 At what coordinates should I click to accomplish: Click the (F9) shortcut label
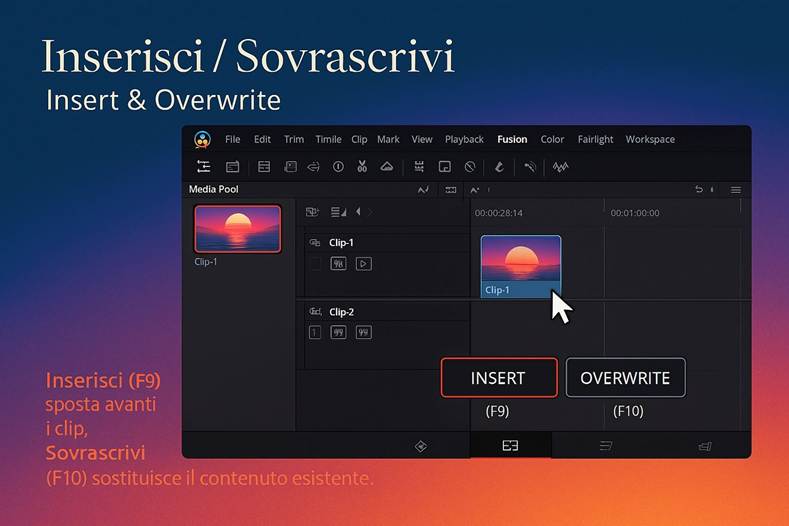[x=497, y=411]
